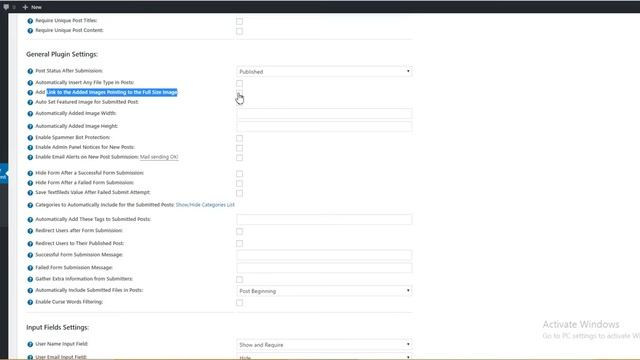The image size is (640, 360).
Task: Click Automatically Added Image Width input
Action: click(x=324, y=114)
